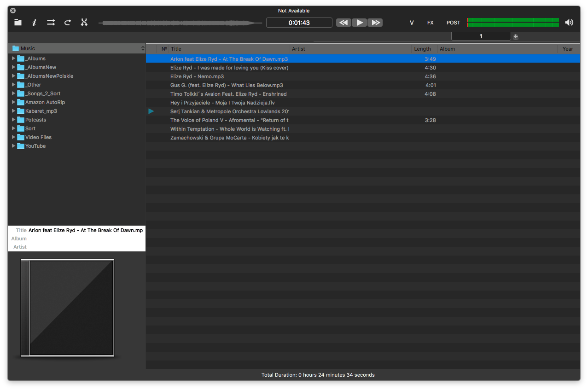Image resolution: width=588 pixels, height=390 pixels.
Task: Open the file browser folder icon
Action: pos(18,22)
